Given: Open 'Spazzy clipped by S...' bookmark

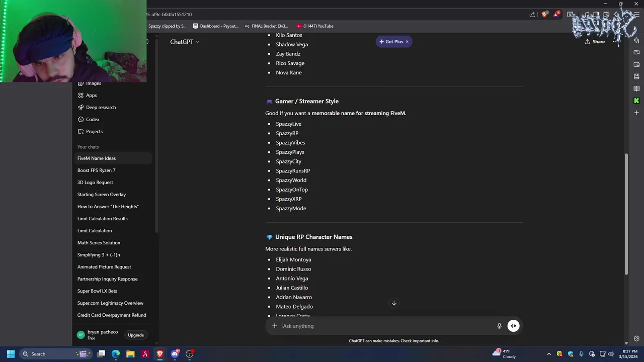Looking at the screenshot, I should (x=167, y=26).
